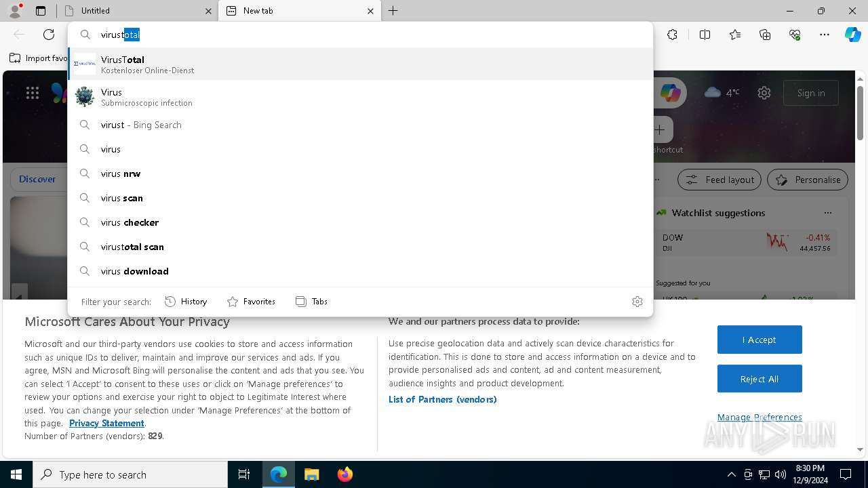Open Microsoft Edge from the taskbar
The width and height of the screenshot is (868, 488).
click(x=279, y=474)
